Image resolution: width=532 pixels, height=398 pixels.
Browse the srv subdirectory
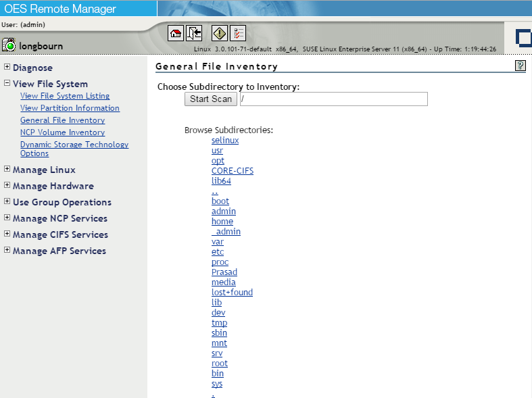click(x=217, y=353)
